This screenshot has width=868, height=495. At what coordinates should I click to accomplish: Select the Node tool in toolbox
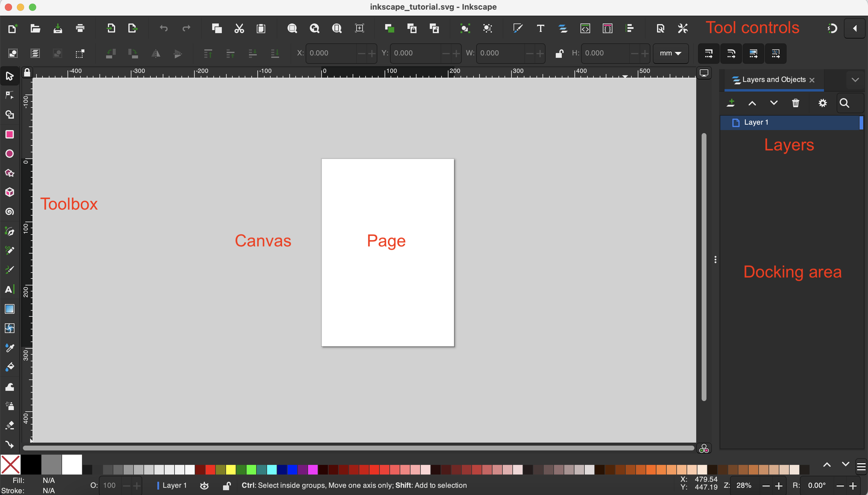click(10, 95)
